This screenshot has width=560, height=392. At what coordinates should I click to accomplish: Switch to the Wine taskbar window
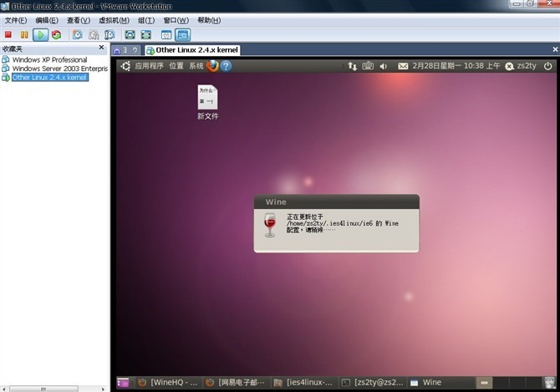tap(440, 382)
